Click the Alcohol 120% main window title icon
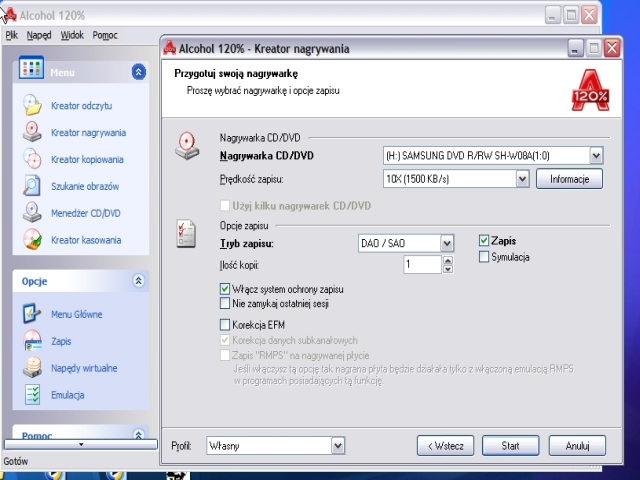The width and height of the screenshot is (640, 480). tap(10, 15)
